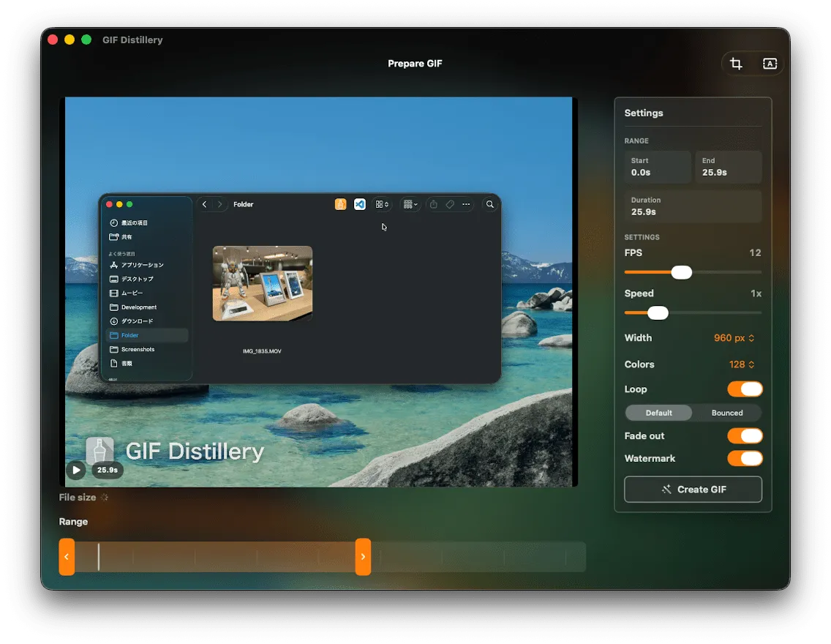Select the crop tool icon
Viewport: 831px width, 644px height.
pos(736,64)
